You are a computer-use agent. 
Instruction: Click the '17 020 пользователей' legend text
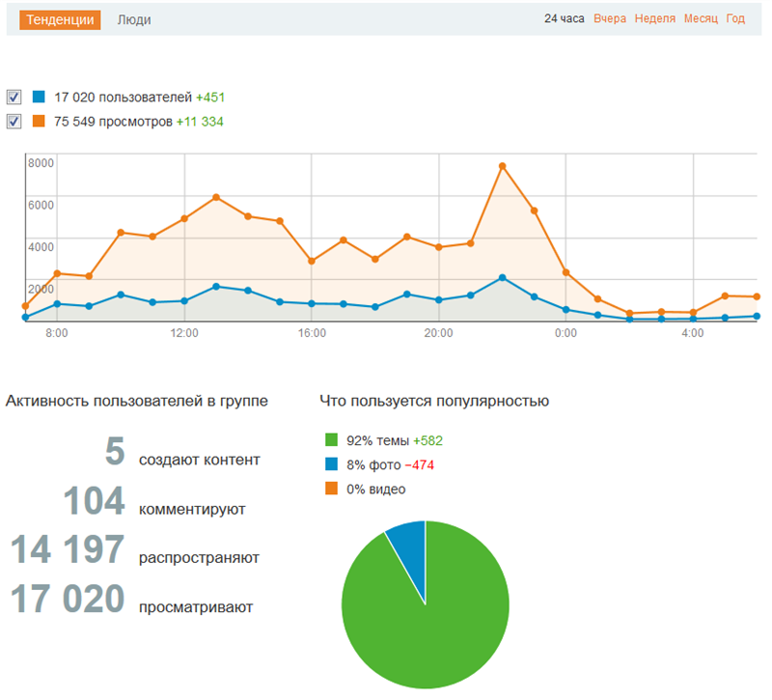[123, 98]
